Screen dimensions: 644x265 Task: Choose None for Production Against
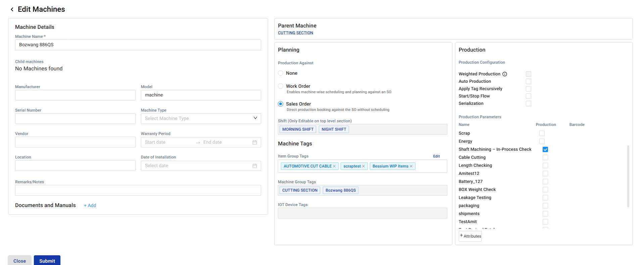(281, 73)
